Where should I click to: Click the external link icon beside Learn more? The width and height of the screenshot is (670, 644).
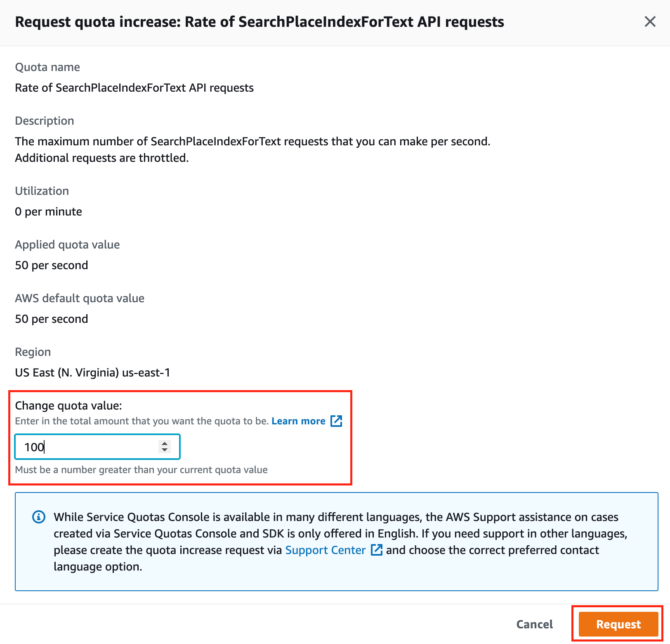(336, 421)
